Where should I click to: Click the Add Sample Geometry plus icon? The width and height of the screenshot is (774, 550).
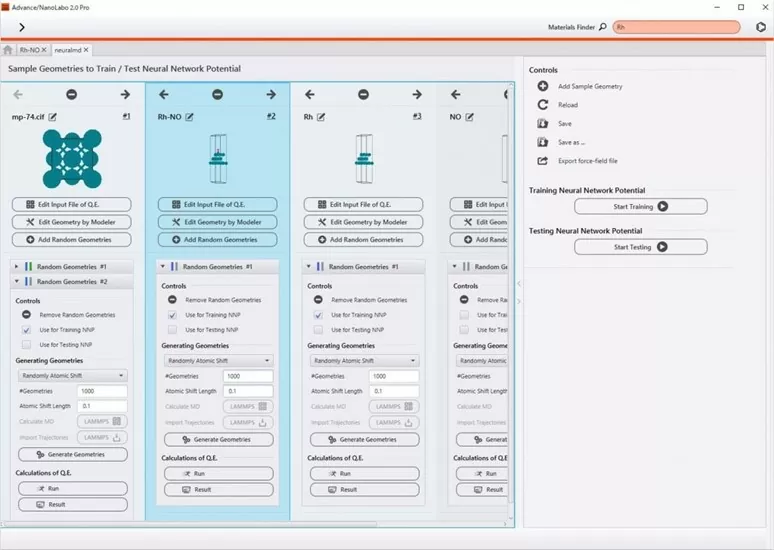(x=542, y=87)
